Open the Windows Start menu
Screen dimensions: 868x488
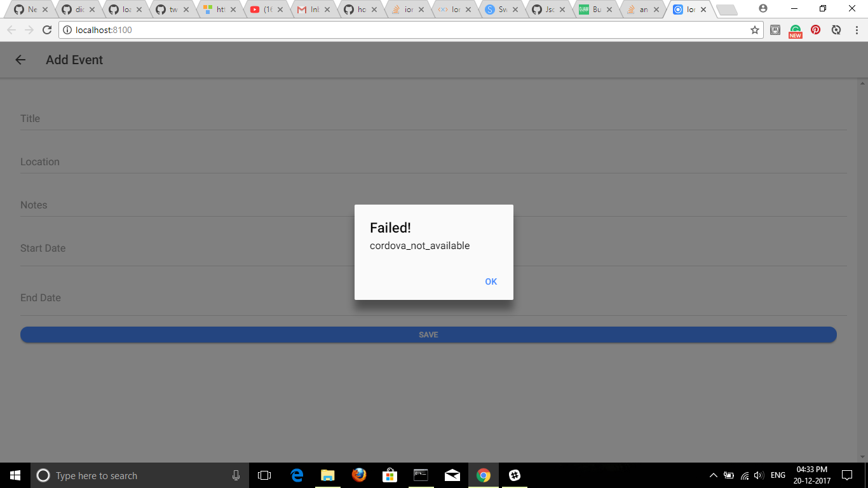click(15, 475)
